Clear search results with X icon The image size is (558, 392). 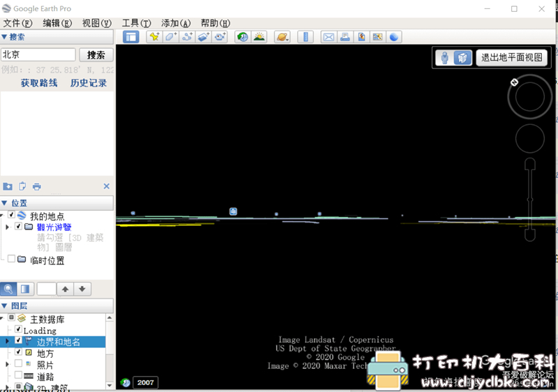tap(107, 186)
